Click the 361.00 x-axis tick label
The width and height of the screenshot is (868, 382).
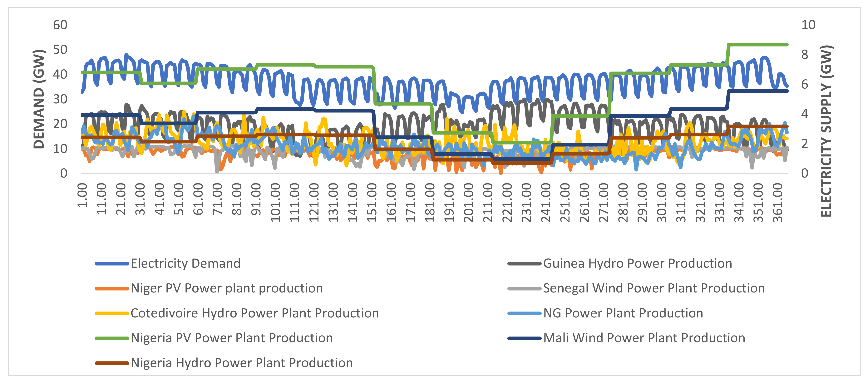[x=778, y=203]
